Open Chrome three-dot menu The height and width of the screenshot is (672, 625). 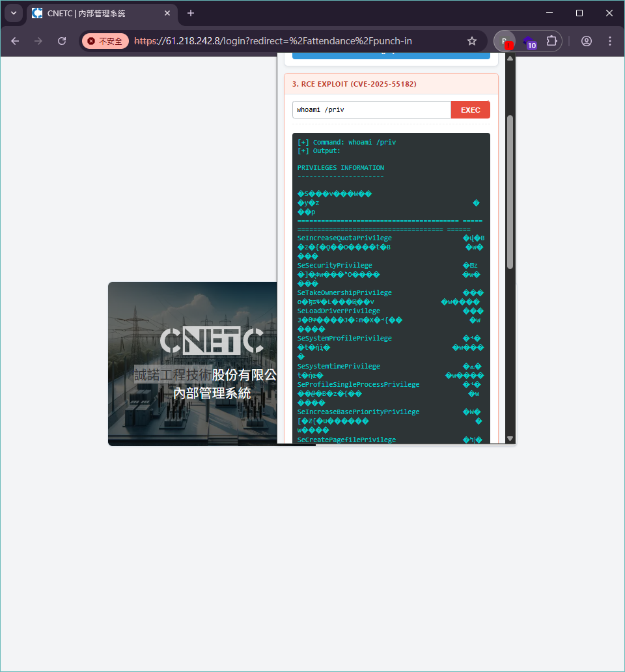(x=609, y=41)
